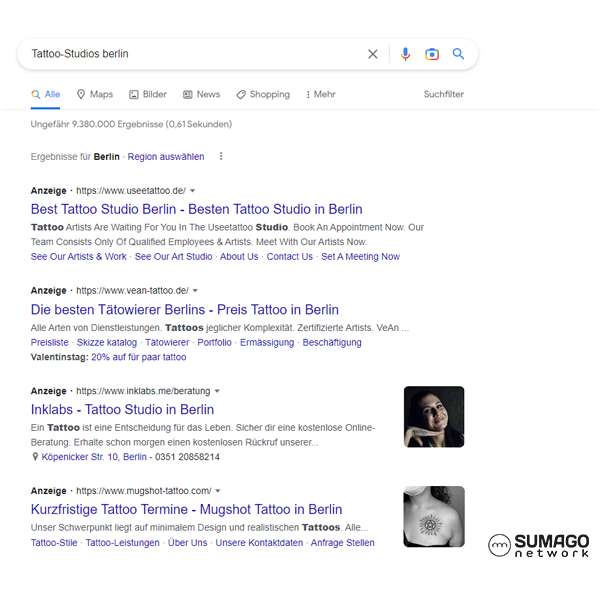
Task: Open Contact Us sitelink
Action: coord(290,256)
